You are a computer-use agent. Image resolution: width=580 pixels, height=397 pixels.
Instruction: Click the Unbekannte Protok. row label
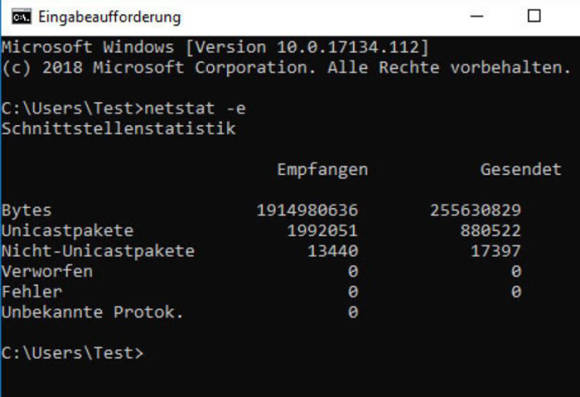coord(92,312)
